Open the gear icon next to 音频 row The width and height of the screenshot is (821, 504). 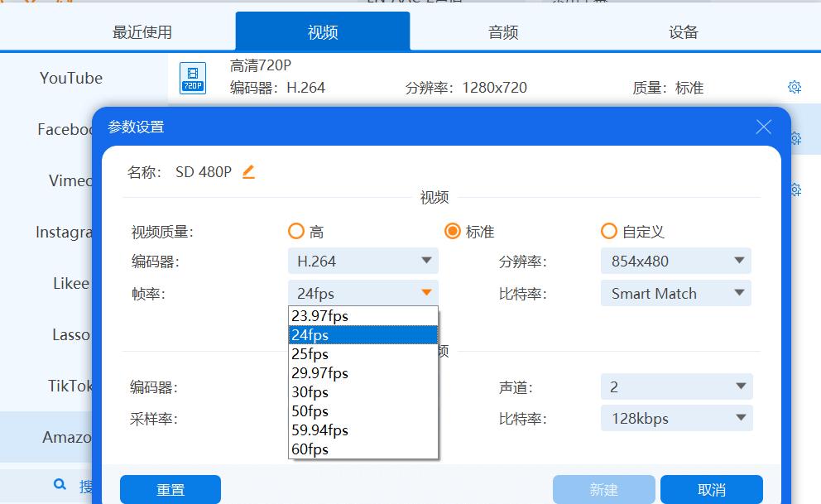(x=795, y=137)
